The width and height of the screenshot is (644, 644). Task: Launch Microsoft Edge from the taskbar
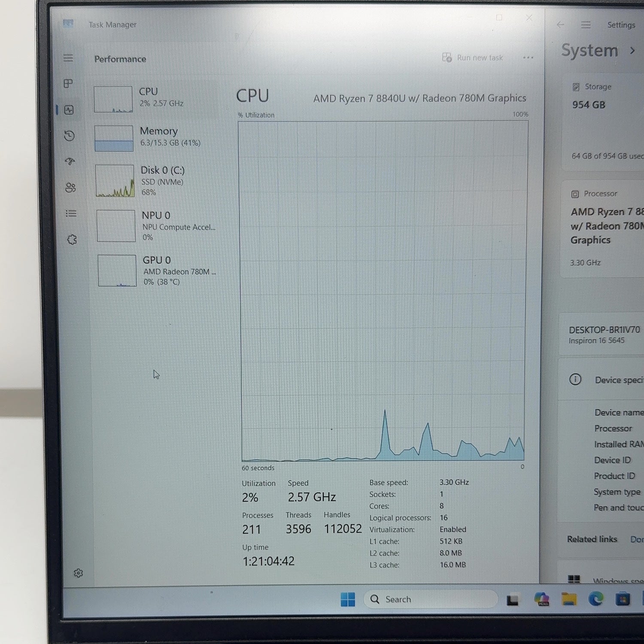pos(596,599)
